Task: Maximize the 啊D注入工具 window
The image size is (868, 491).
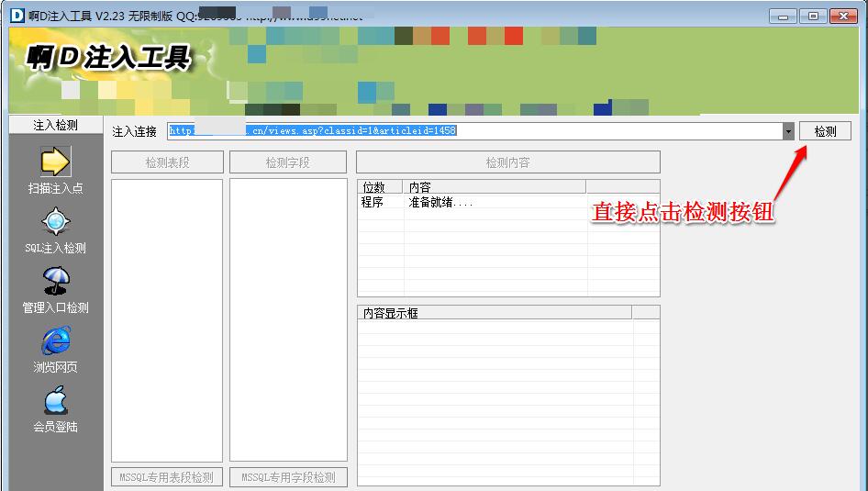Action: 813,16
